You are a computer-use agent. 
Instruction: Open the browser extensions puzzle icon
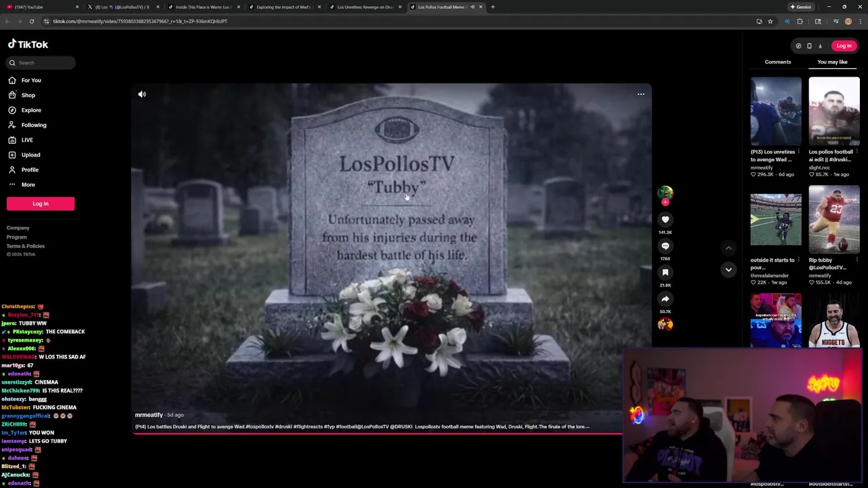tap(800, 21)
